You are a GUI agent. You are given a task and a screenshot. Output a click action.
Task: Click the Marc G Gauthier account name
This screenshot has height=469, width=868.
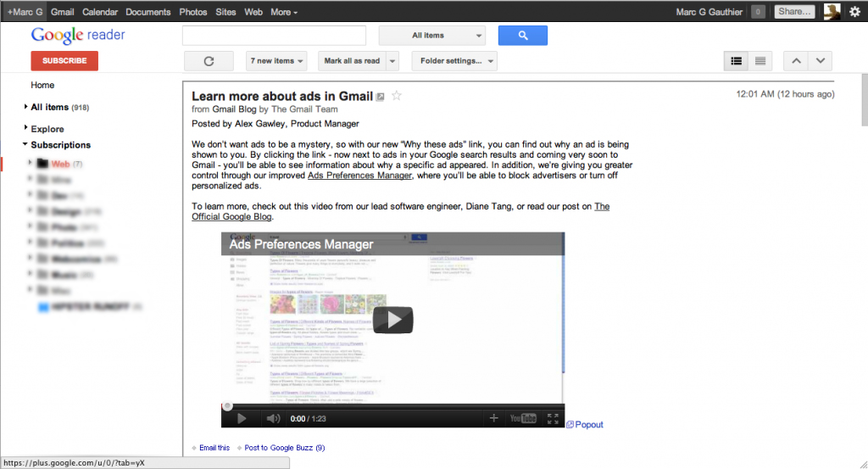[x=709, y=12]
